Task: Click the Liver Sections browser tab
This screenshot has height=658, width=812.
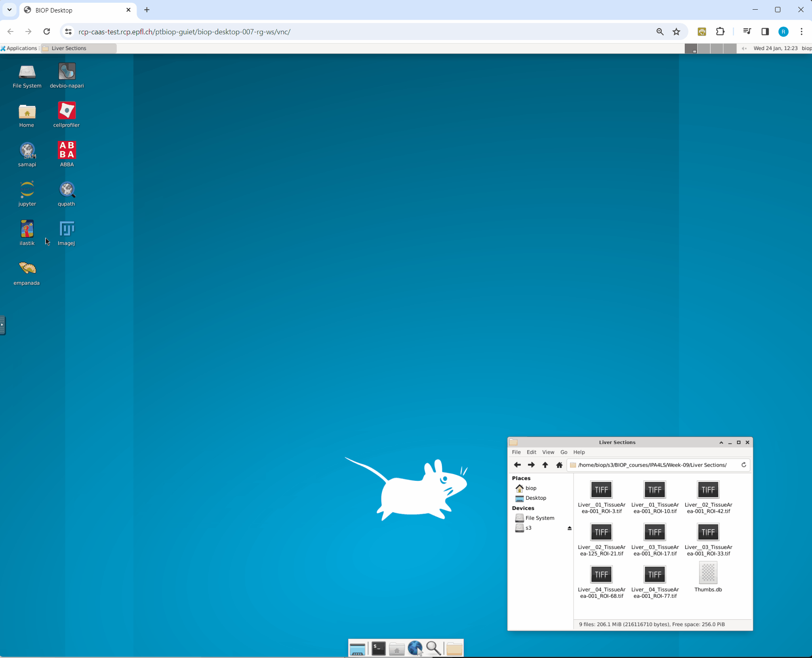Action: (79, 48)
